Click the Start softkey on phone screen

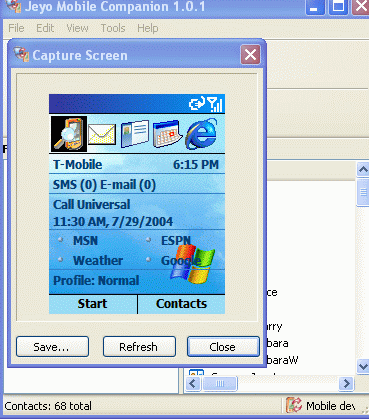[x=93, y=304]
